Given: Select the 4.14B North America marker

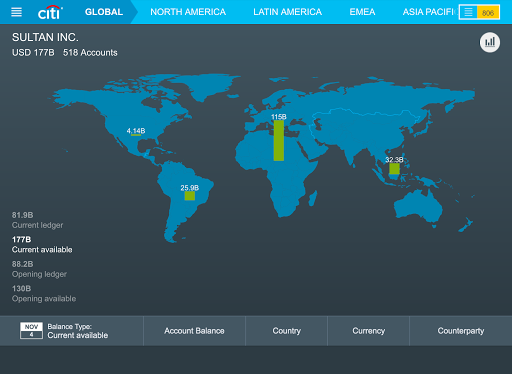Looking at the screenshot, I should pos(136,132).
